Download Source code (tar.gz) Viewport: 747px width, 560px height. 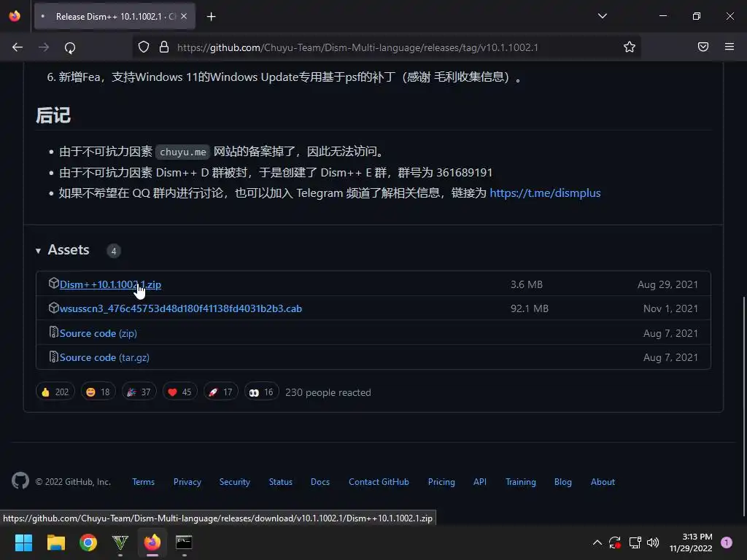(x=104, y=357)
